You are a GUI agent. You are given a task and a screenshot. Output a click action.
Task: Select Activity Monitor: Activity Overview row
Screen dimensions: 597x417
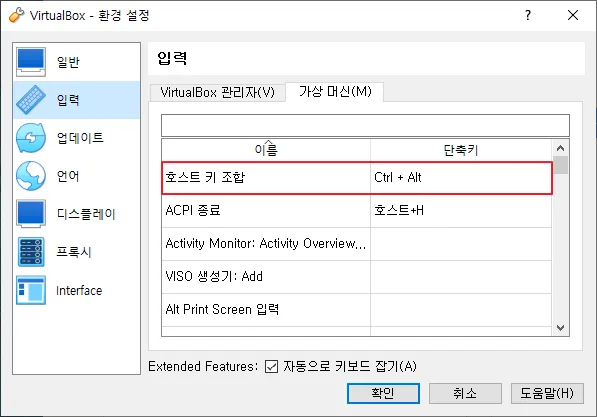357,244
